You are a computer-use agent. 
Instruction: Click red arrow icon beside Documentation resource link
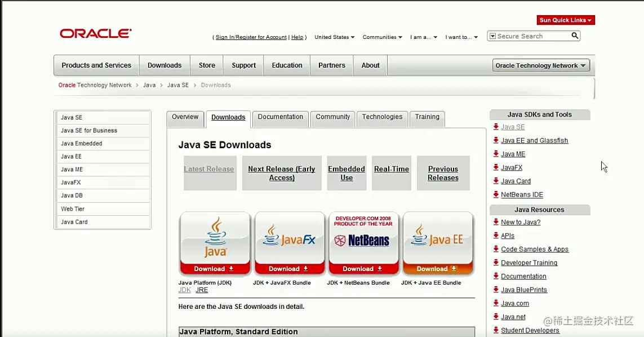pos(496,276)
